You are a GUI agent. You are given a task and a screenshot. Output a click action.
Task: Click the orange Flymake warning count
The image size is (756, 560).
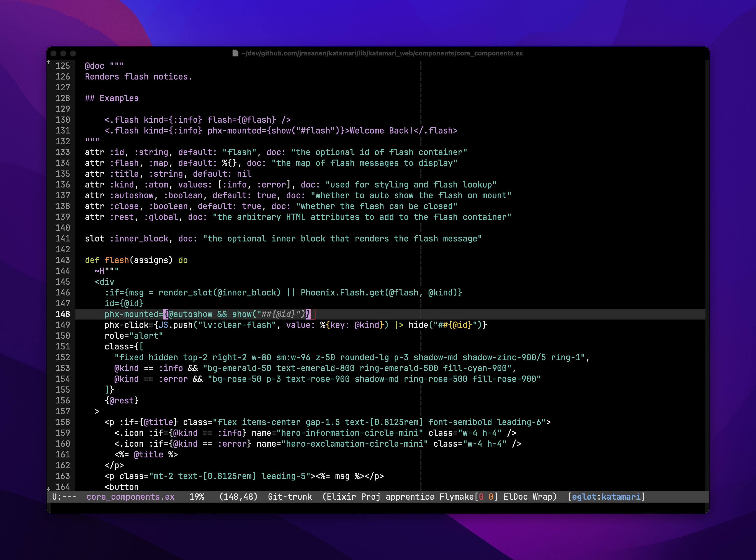pyautogui.click(x=491, y=497)
